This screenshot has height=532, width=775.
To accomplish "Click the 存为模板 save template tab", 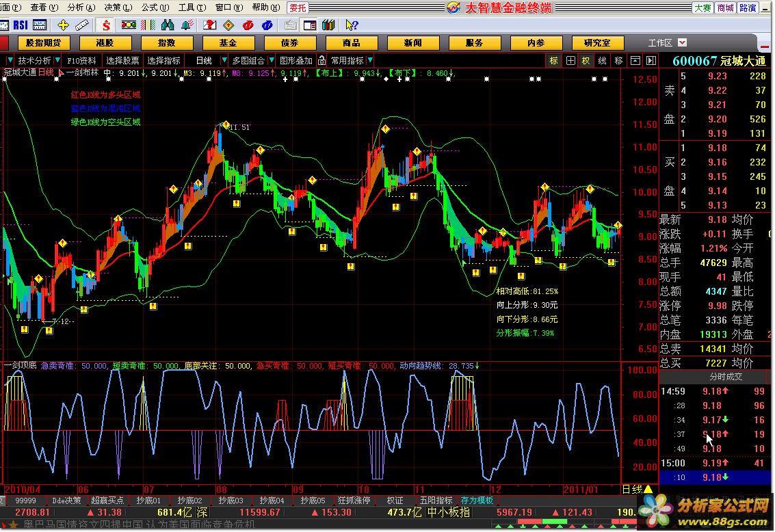I will click(x=477, y=501).
